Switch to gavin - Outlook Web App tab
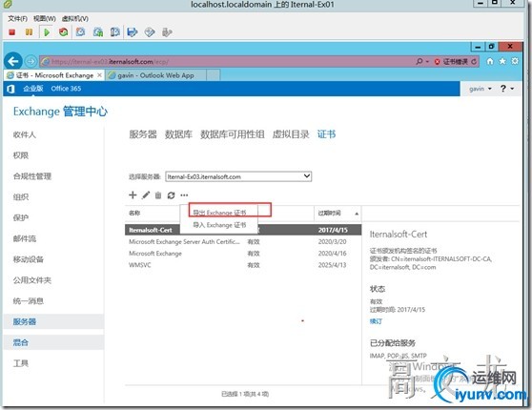532x410 pixels. pos(155,75)
